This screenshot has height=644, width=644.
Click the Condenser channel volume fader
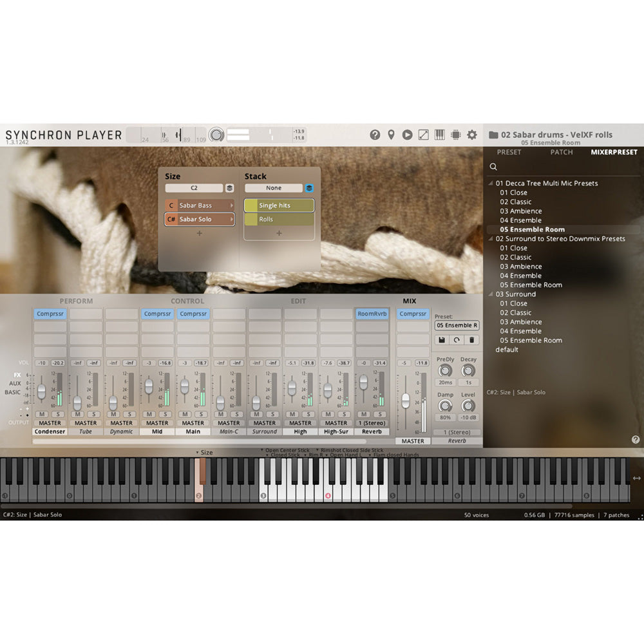coord(41,390)
